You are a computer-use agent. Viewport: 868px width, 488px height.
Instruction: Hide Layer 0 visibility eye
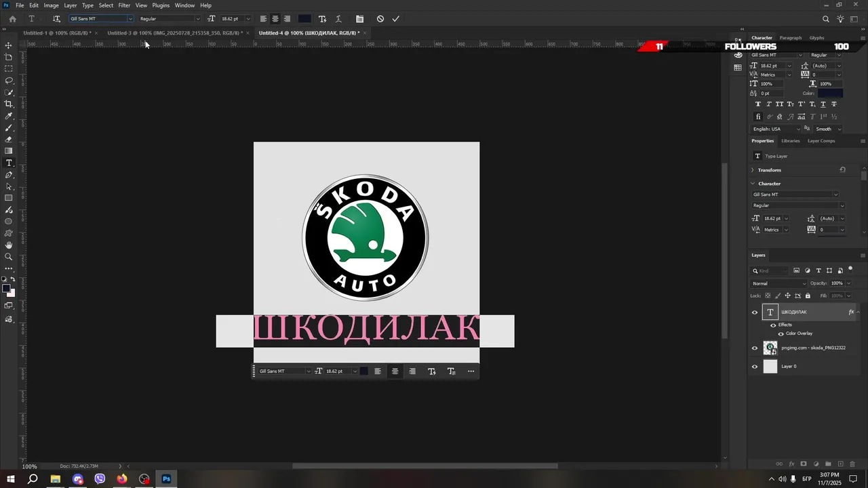755,367
